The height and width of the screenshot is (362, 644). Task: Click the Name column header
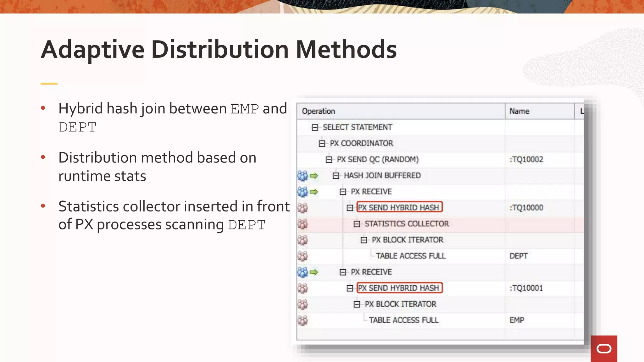[x=540, y=111]
